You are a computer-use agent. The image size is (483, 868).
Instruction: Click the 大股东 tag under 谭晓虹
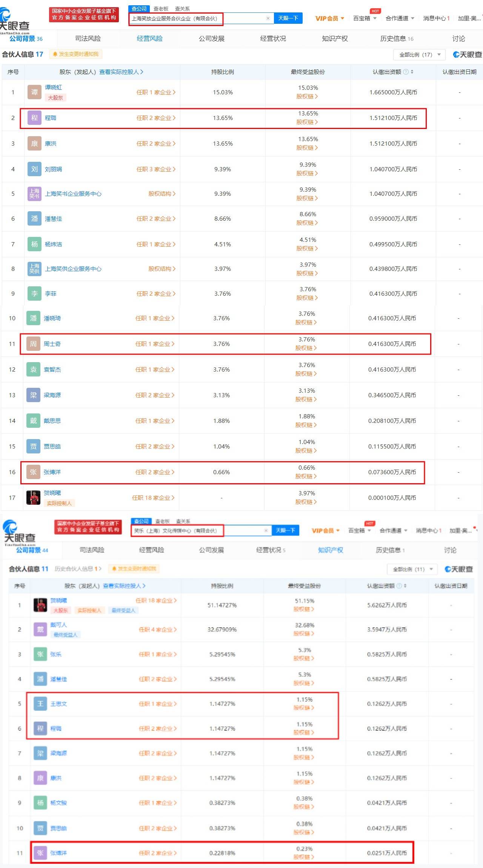pyautogui.click(x=55, y=98)
